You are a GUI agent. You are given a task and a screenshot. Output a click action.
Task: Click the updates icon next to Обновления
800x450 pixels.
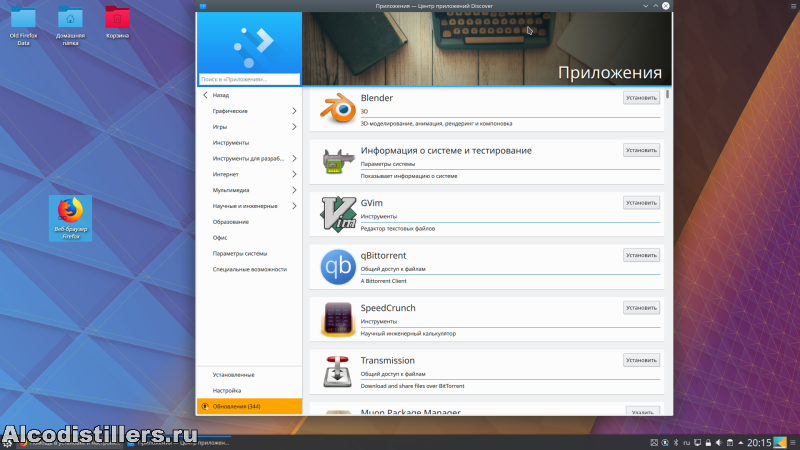click(x=205, y=407)
